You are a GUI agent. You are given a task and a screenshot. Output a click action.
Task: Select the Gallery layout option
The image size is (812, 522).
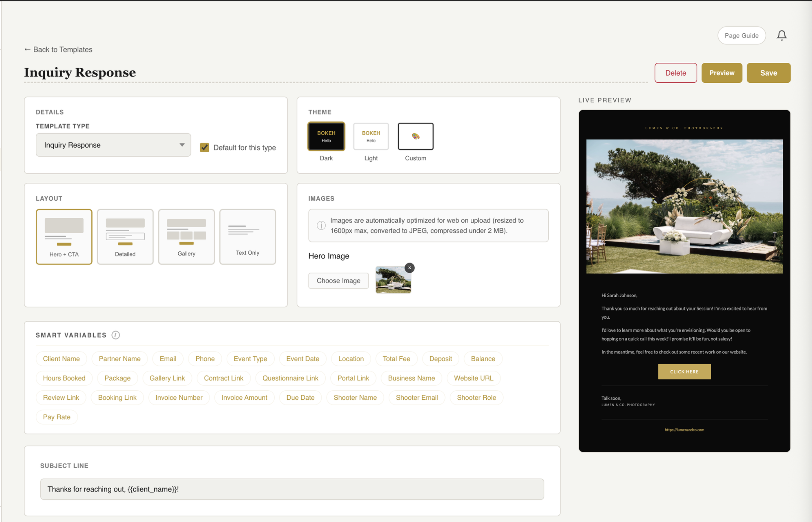(x=186, y=237)
